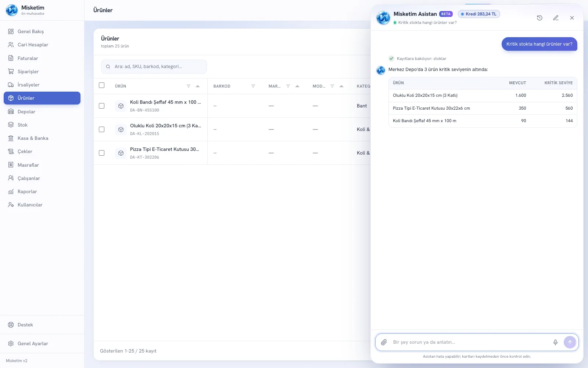Click the product search field
Screen dimensions: 588x368
point(154,67)
